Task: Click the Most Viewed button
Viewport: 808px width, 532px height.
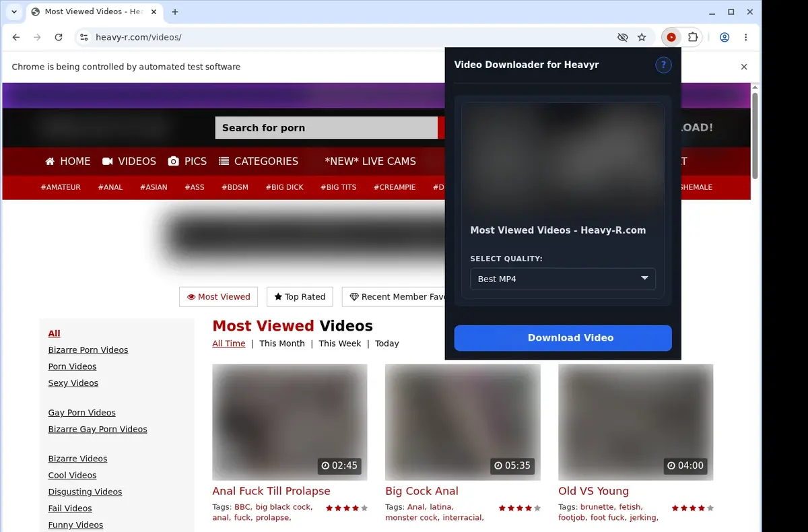Action: (x=219, y=297)
